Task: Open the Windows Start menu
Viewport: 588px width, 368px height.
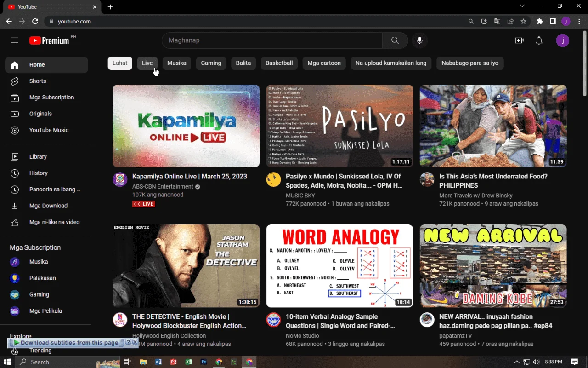Action: click(x=7, y=362)
